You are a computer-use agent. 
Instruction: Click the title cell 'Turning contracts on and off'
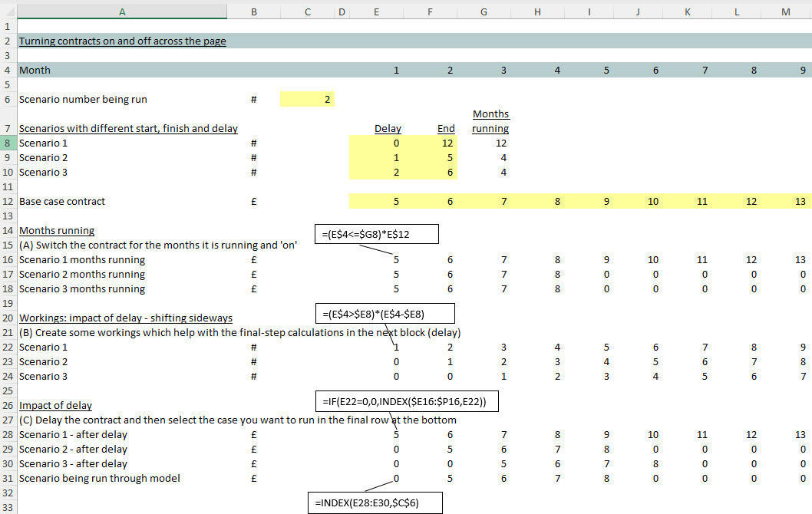(122, 41)
